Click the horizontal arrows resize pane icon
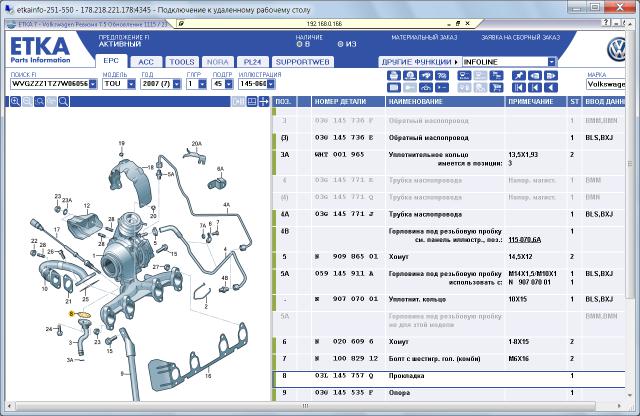The image size is (640, 416). pos(264,102)
